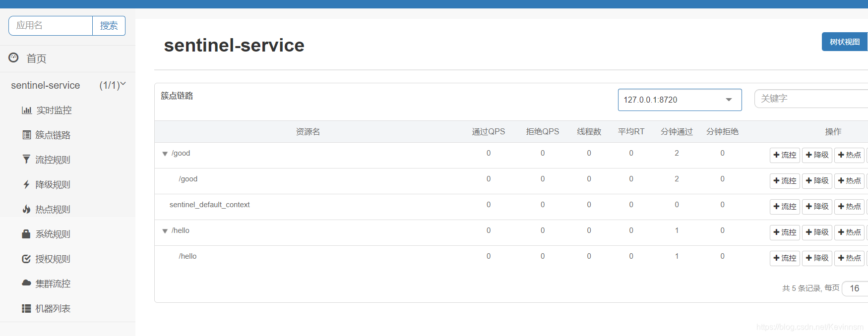
Task: Click the 树状视图 button
Action: pyautogui.click(x=844, y=42)
